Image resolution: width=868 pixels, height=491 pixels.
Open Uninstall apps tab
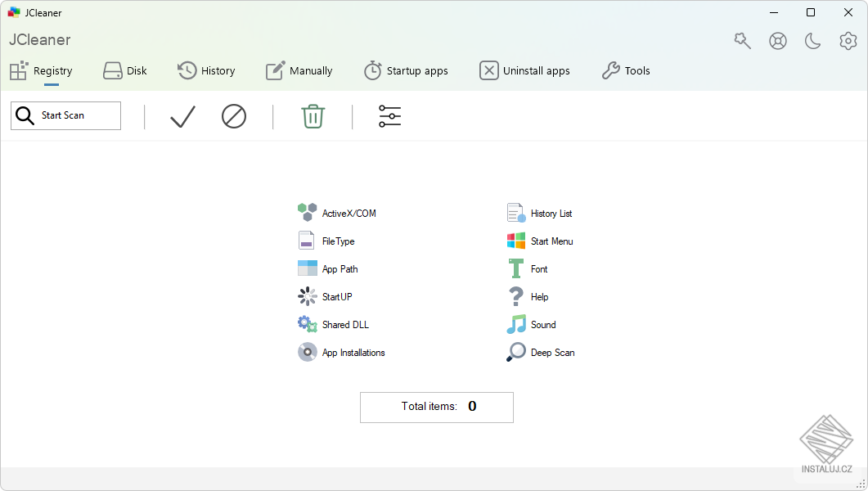(x=524, y=71)
